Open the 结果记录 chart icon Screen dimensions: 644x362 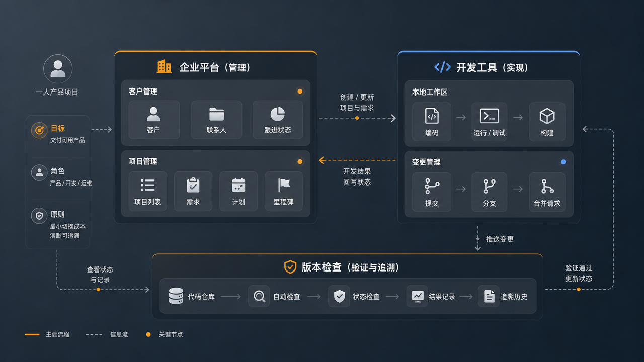click(x=418, y=296)
